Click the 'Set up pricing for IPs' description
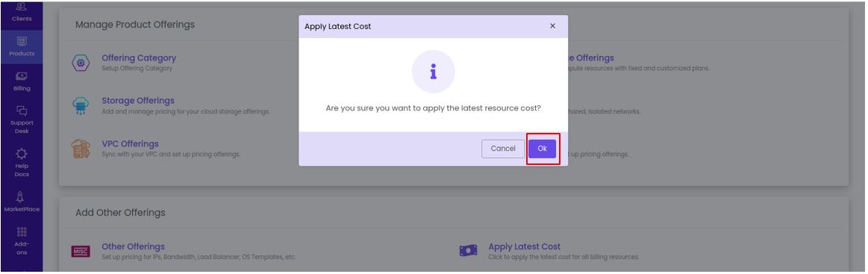Viewport: 868px width, 274px height. click(x=199, y=258)
